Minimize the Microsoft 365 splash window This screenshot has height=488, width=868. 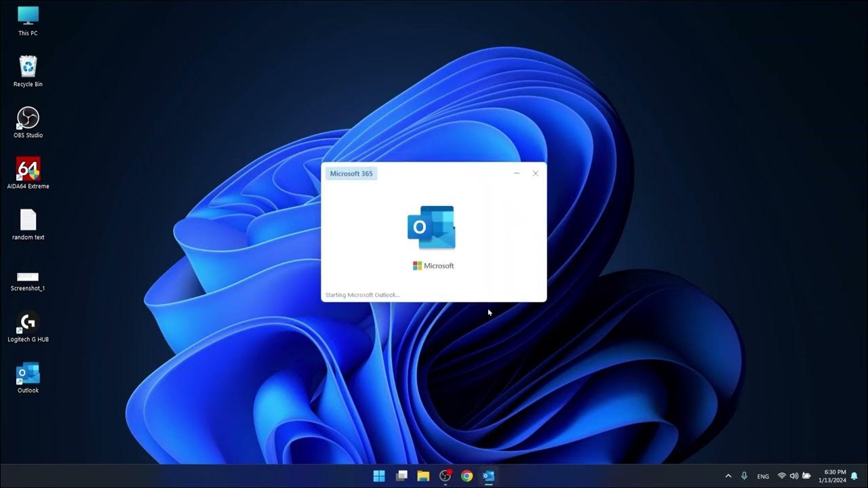coord(517,174)
